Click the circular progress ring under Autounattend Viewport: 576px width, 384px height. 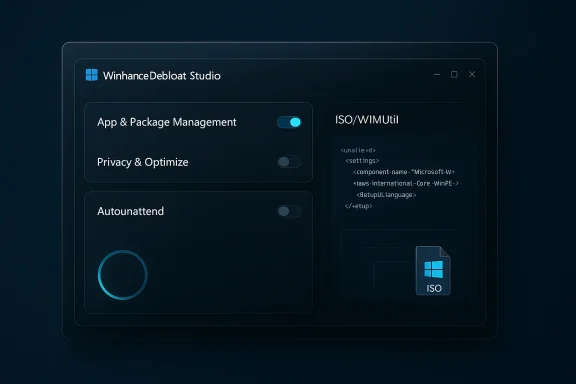(x=123, y=275)
